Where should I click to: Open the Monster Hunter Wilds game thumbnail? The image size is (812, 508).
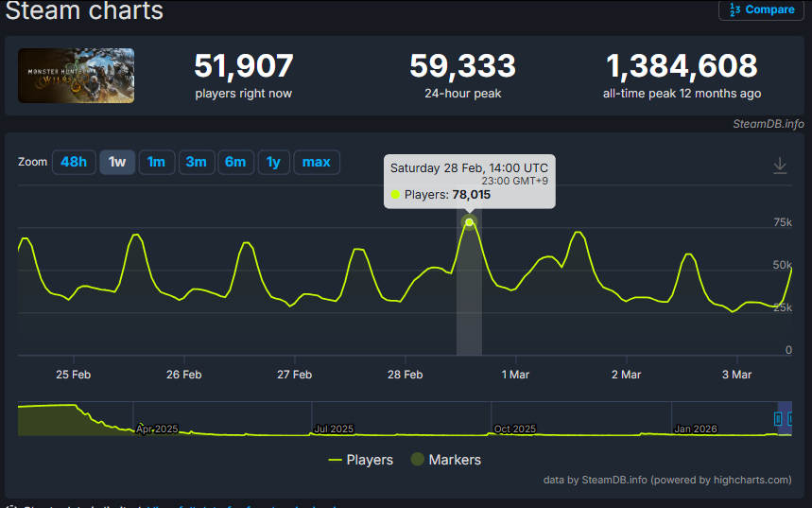(x=77, y=76)
